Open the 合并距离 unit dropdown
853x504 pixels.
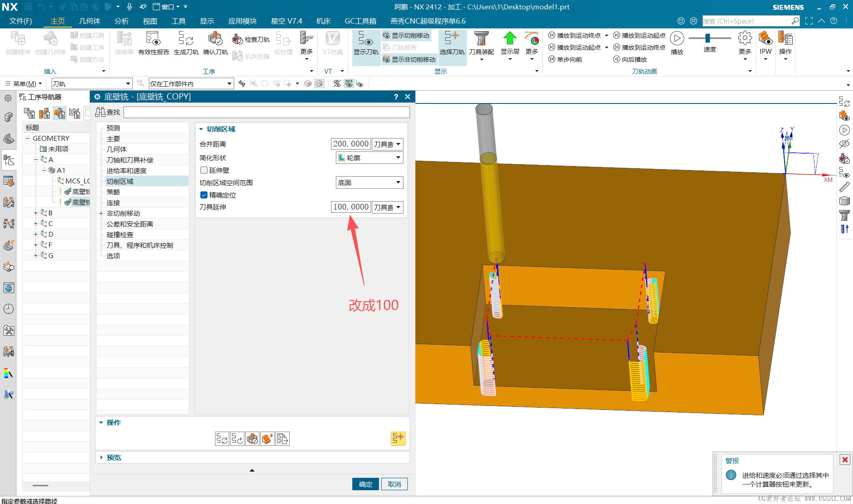[387, 144]
